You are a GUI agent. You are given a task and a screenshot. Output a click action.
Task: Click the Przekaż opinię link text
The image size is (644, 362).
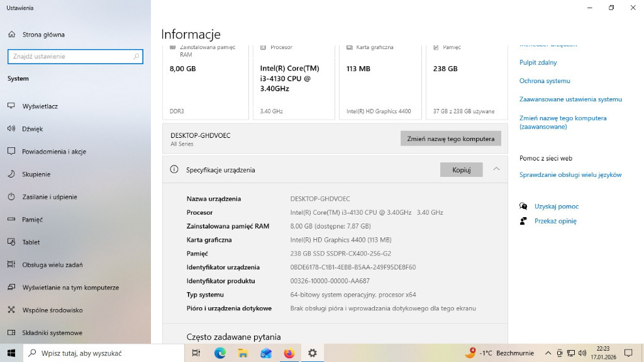555,221
